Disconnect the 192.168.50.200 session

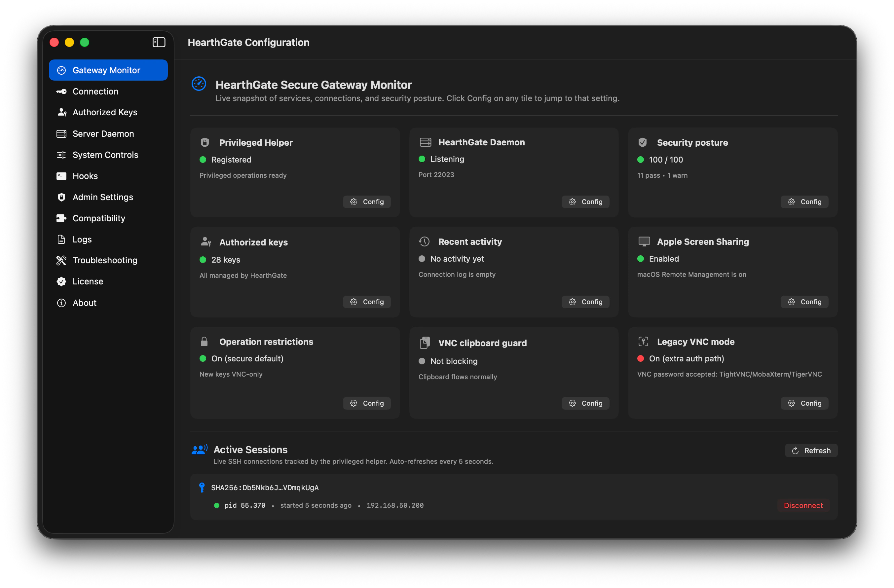click(x=803, y=505)
